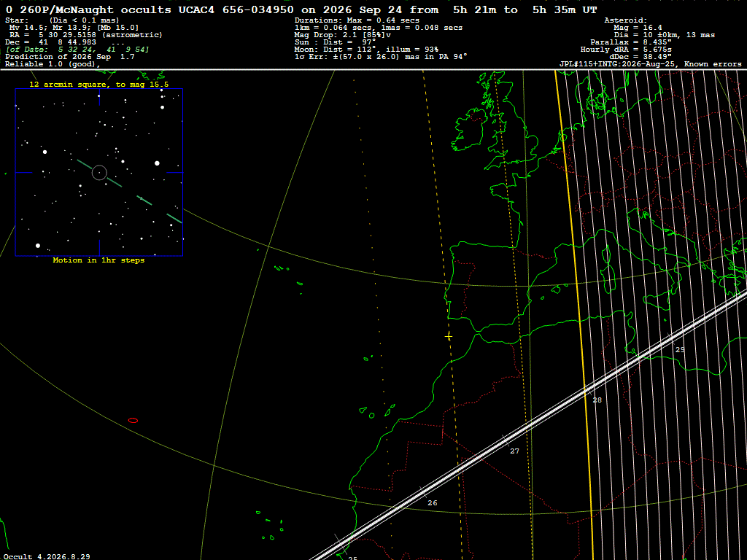
Task: Click the Asteroid 'Dia = 10 ±0km' line
Action: (664, 35)
